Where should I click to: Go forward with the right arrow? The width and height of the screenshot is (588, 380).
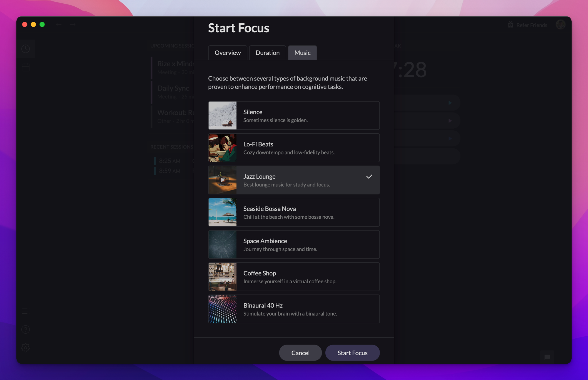(73, 24)
